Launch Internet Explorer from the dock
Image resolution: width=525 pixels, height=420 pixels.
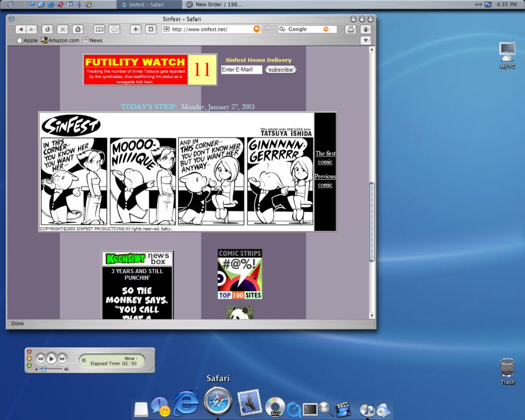186,402
